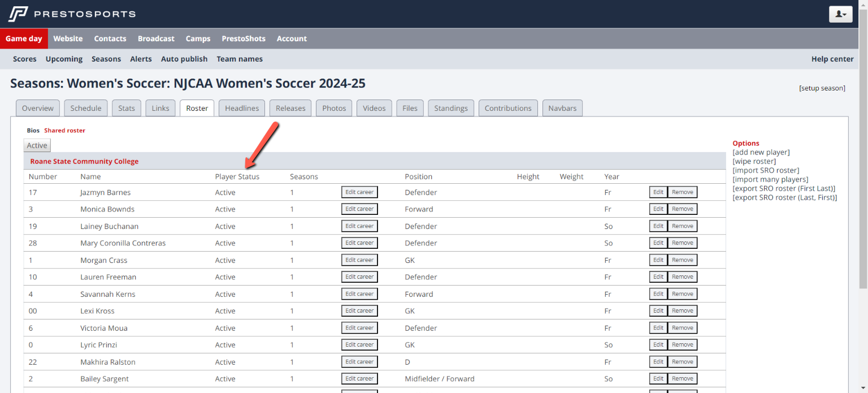Switch to the Links tab
This screenshot has width=868, height=393.
(x=160, y=108)
